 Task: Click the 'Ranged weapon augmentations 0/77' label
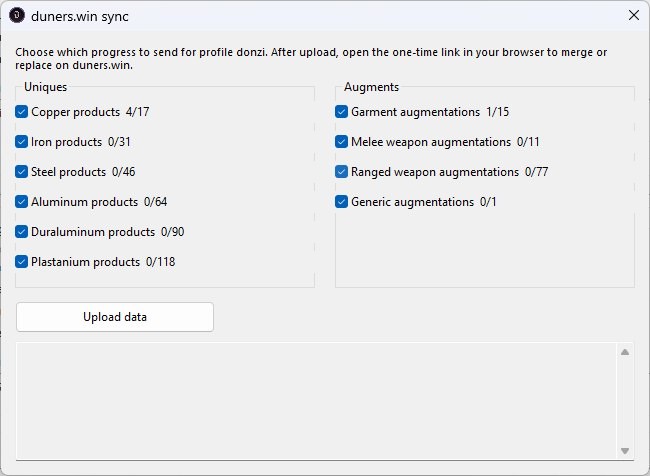pos(449,172)
